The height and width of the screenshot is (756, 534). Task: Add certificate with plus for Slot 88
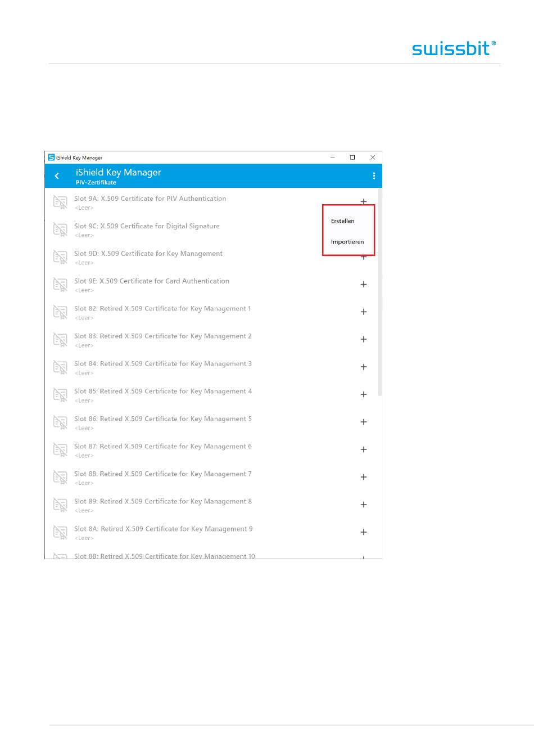point(364,478)
